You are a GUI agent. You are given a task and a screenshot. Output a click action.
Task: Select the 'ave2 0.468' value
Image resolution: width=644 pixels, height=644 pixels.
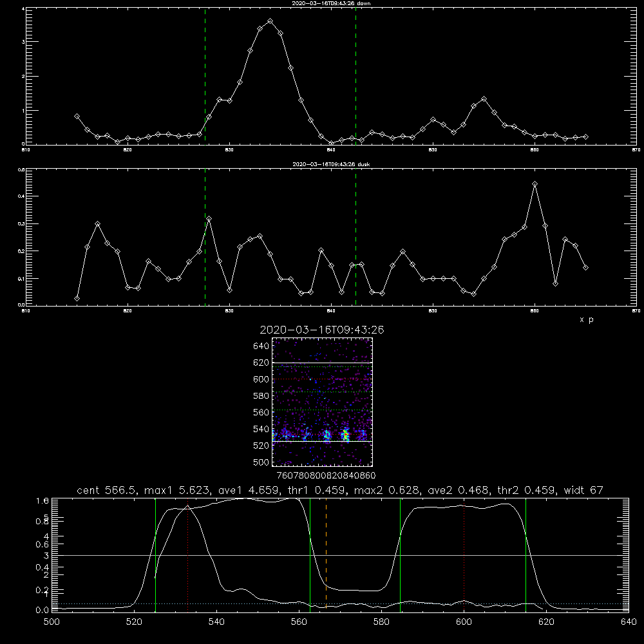[x=457, y=490]
